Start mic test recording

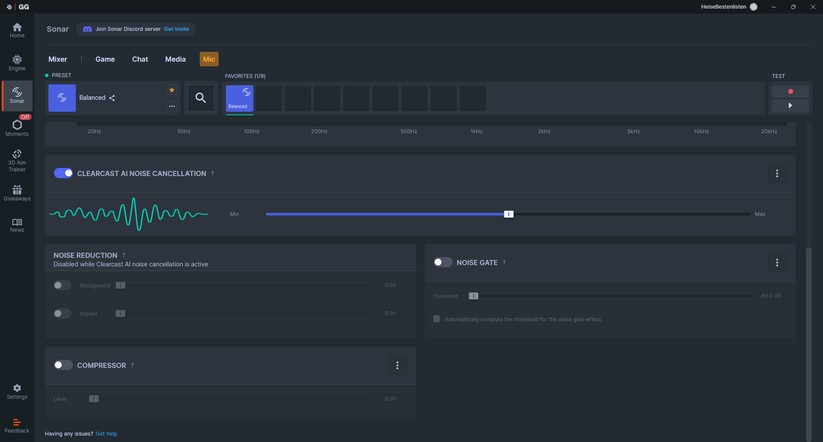pos(790,91)
